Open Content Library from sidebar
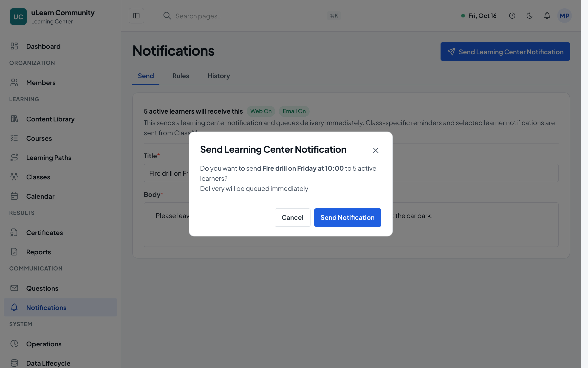Viewport: 588px width, 368px height. coord(60,119)
